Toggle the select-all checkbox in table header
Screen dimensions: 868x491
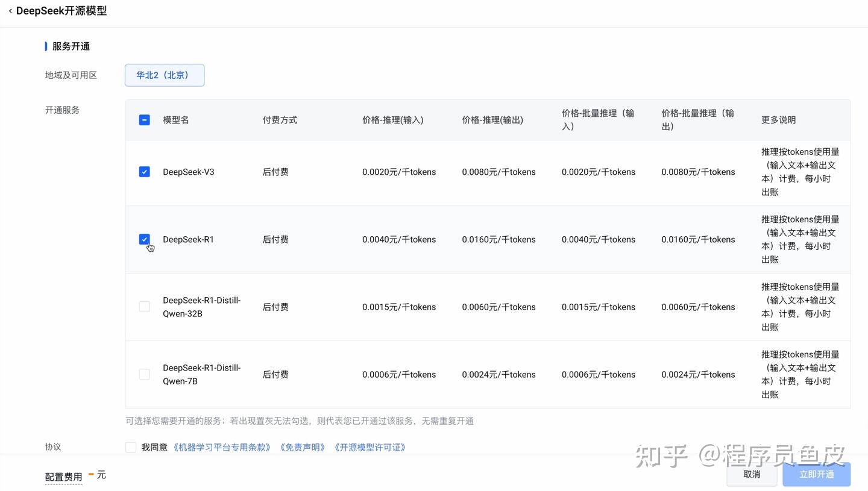tap(144, 120)
